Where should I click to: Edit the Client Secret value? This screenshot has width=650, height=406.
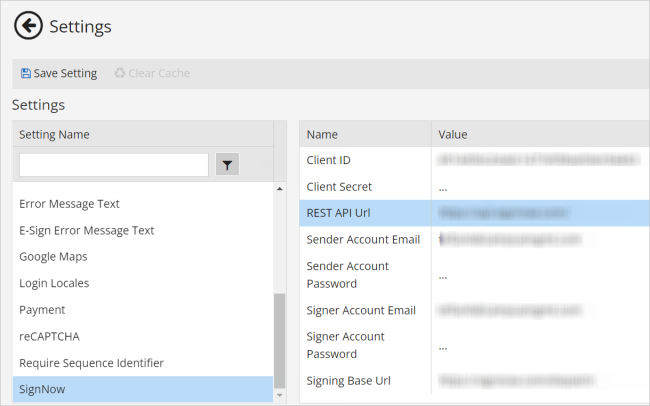pyautogui.click(x=540, y=187)
